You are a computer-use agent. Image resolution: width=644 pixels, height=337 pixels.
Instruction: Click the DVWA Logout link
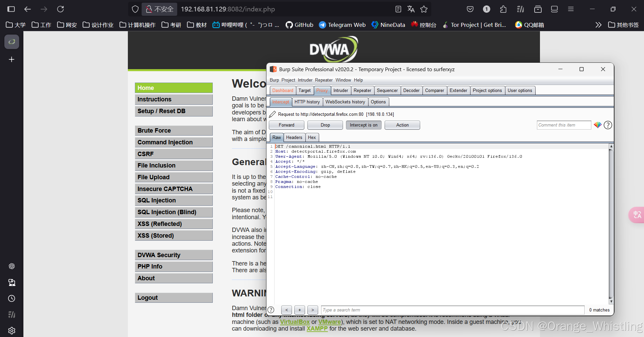tap(174, 298)
